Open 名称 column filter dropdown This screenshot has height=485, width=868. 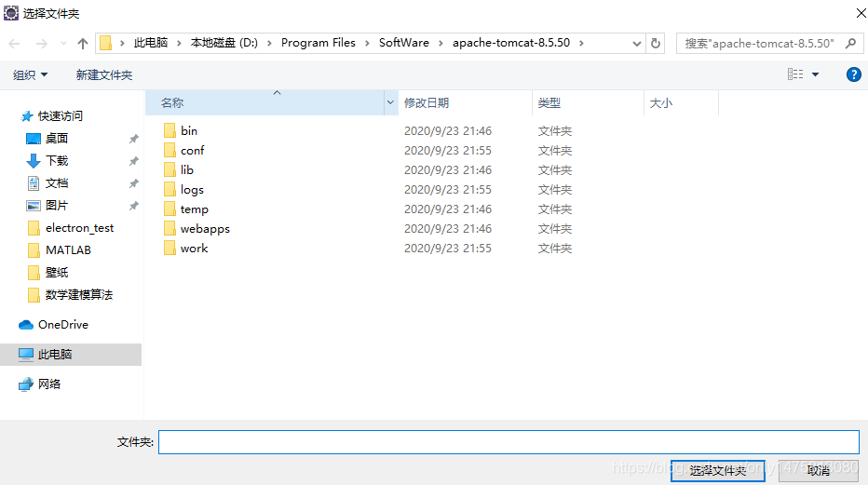tap(391, 102)
